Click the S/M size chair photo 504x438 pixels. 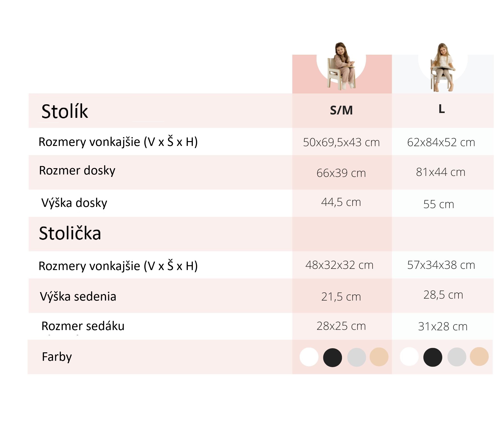pos(341,66)
